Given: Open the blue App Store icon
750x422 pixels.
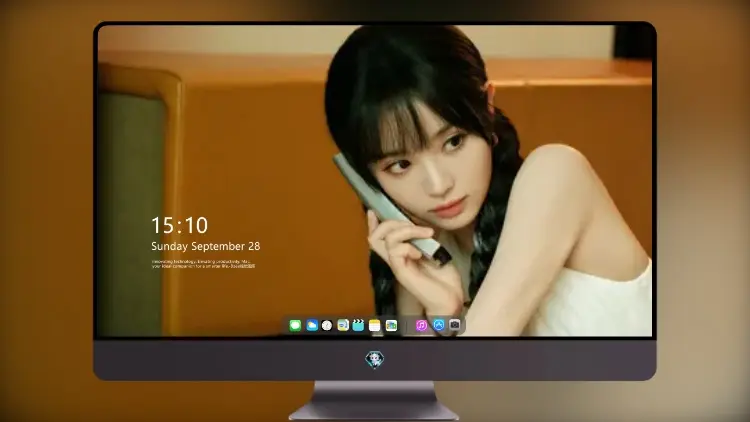Looking at the screenshot, I should (439, 325).
